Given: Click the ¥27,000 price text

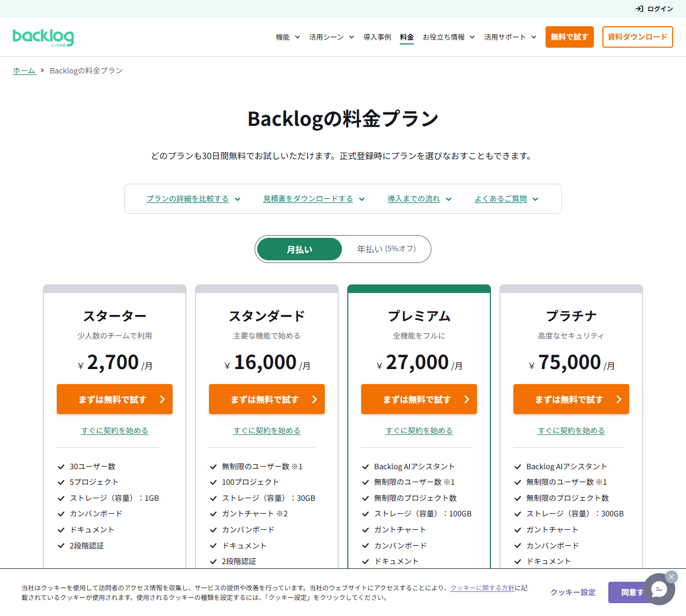Looking at the screenshot, I should 419,363.
